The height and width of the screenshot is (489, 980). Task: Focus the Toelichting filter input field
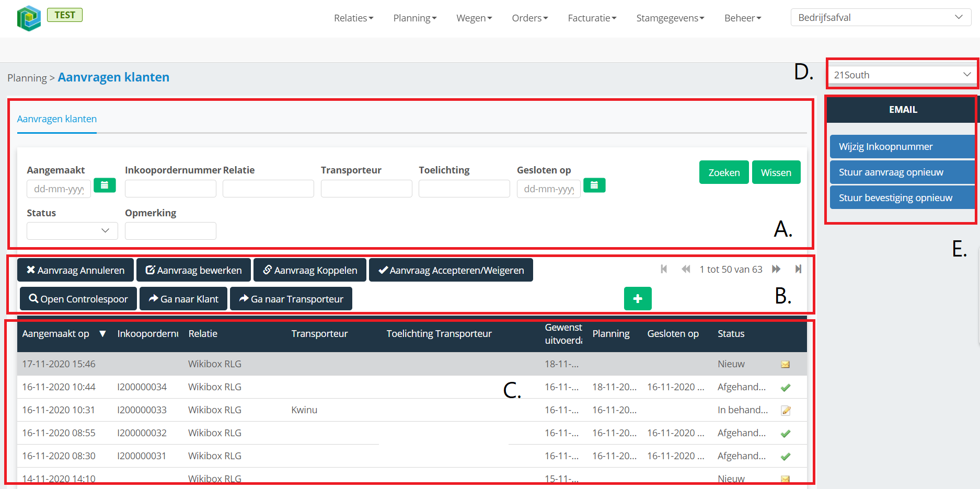point(464,189)
